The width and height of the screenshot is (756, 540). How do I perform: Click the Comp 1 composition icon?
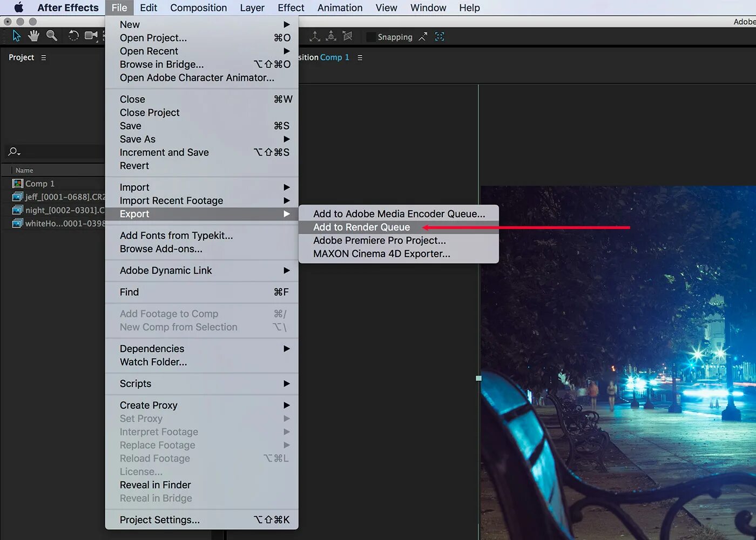click(18, 184)
